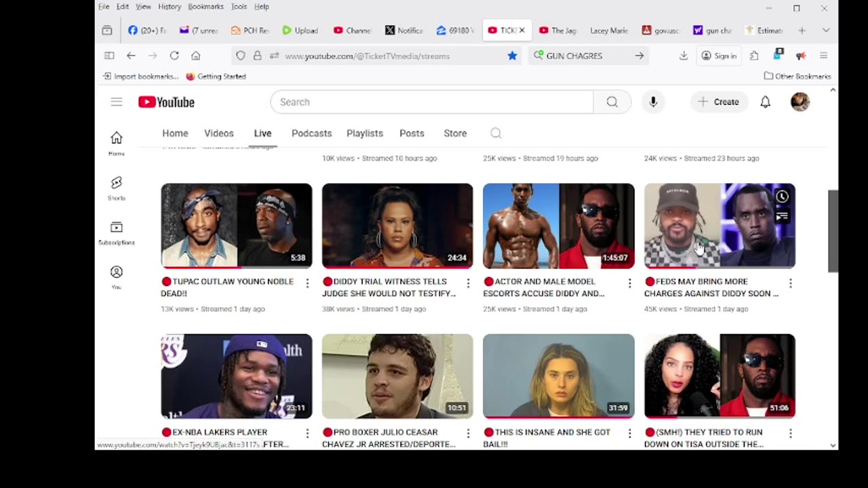
Task: Switch to the PCH browser tab
Action: click(250, 30)
